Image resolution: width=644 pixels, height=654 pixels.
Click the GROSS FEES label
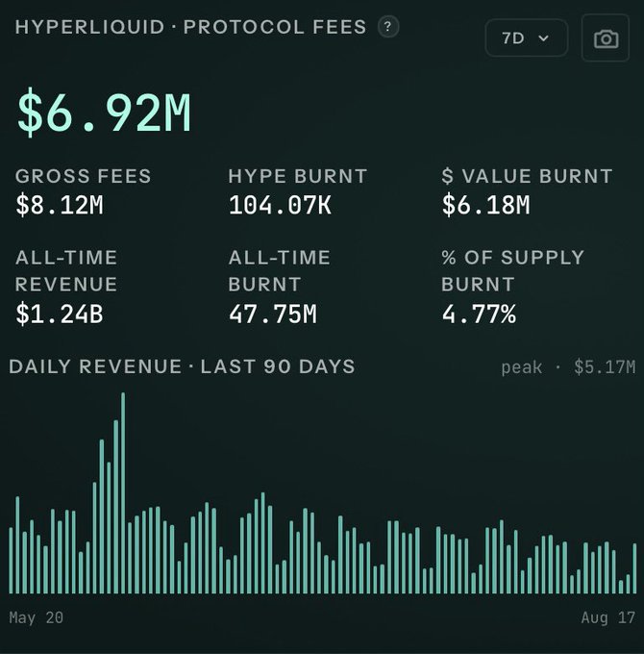83,176
